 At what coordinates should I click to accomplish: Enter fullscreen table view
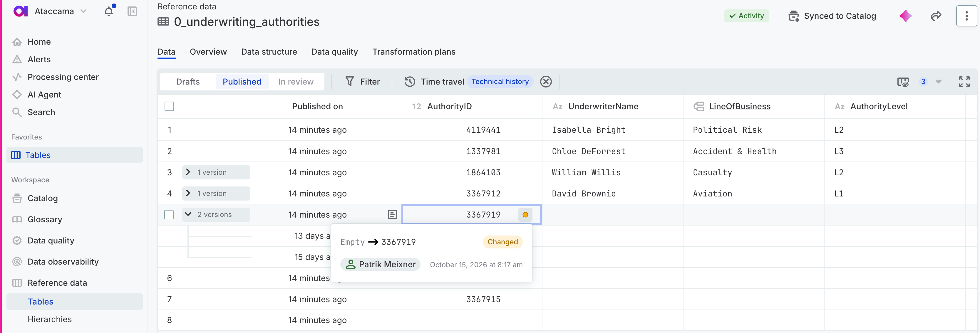click(964, 81)
